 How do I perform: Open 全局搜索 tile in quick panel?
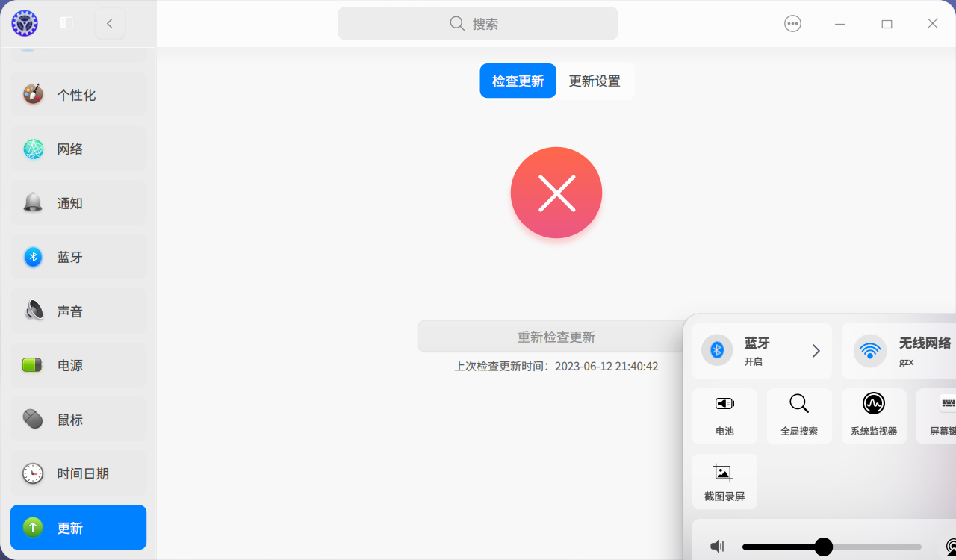point(799,416)
